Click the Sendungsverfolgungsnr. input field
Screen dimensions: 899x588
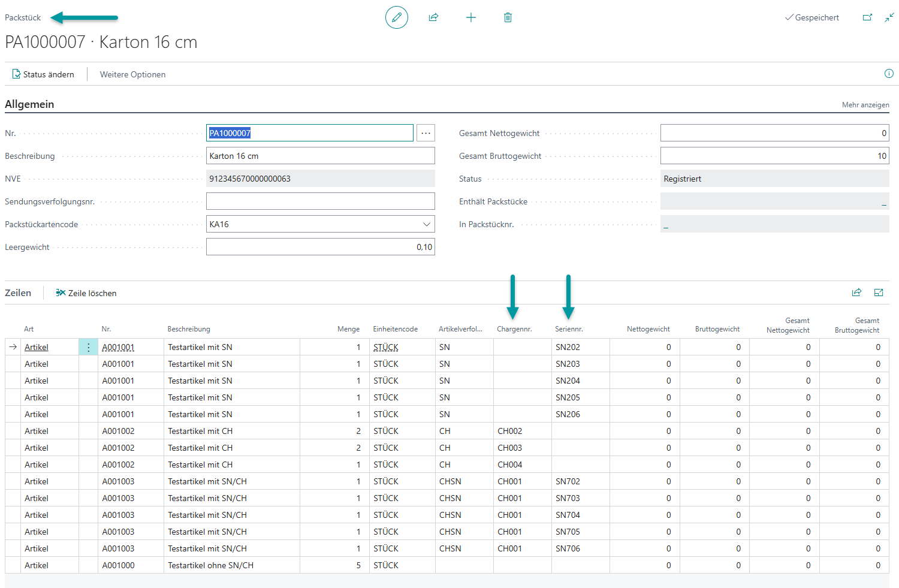pos(320,201)
